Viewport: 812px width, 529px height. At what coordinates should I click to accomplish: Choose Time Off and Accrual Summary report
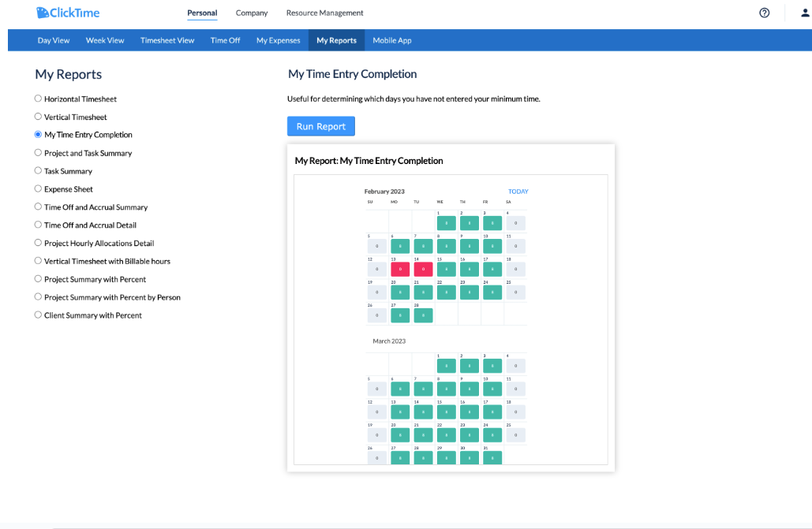pyautogui.click(x=37, y=207)
